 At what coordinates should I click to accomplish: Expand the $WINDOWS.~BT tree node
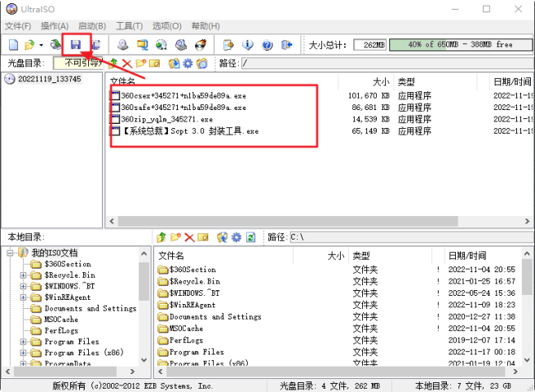coord(23,286)
